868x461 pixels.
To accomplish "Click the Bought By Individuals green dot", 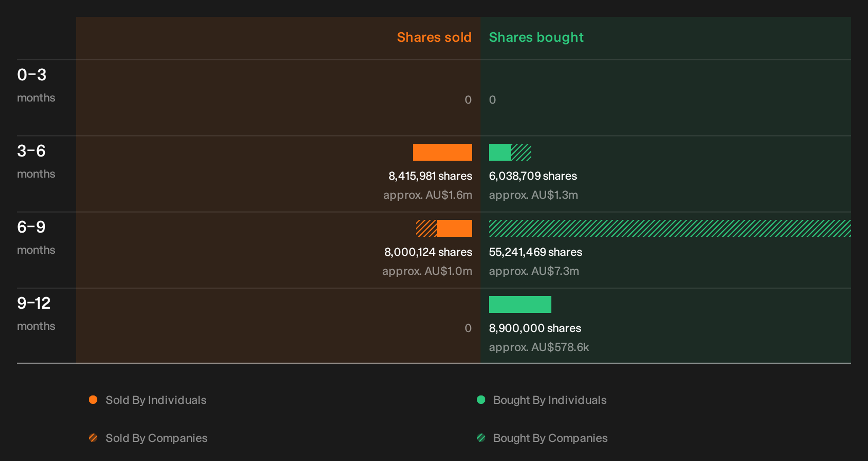I will [481, 400].
